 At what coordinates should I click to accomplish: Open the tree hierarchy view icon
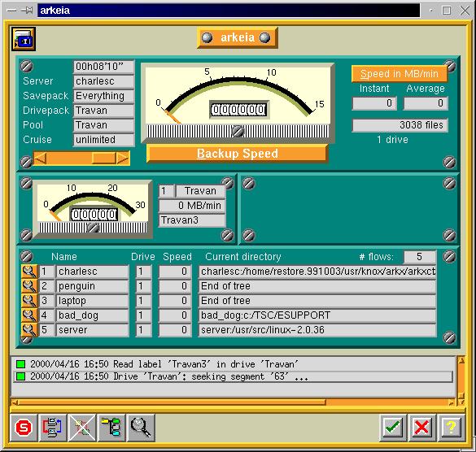(x=111, y=428)
